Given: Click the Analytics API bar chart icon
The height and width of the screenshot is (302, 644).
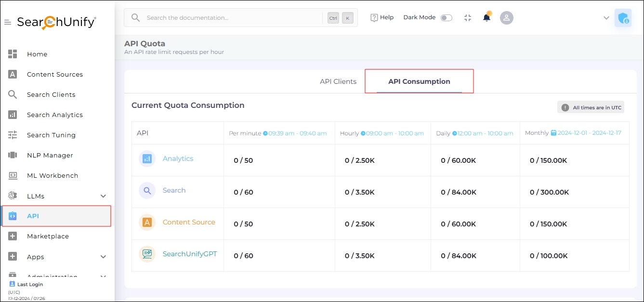Looking at the screenshot, I should coord(147,158).
